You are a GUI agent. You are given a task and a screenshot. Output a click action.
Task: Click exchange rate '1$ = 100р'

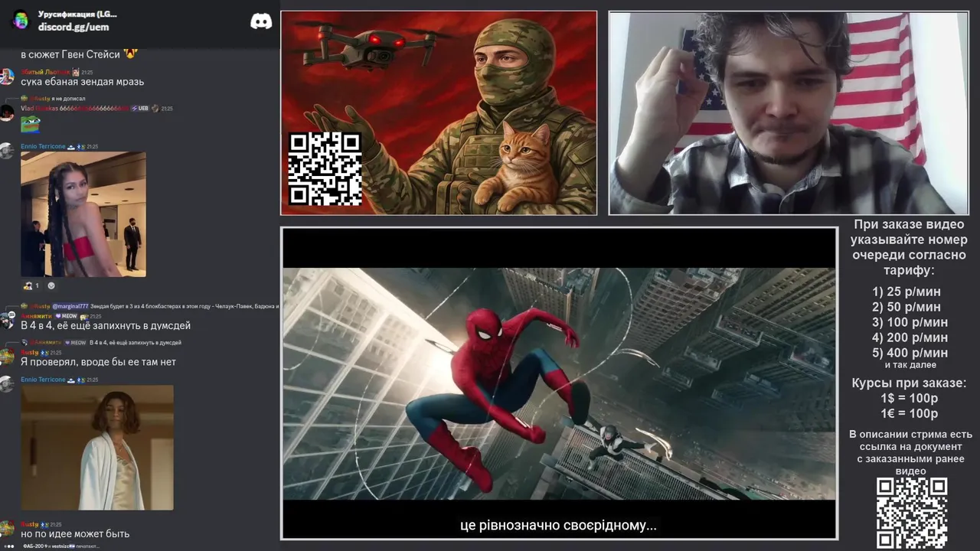909,398
